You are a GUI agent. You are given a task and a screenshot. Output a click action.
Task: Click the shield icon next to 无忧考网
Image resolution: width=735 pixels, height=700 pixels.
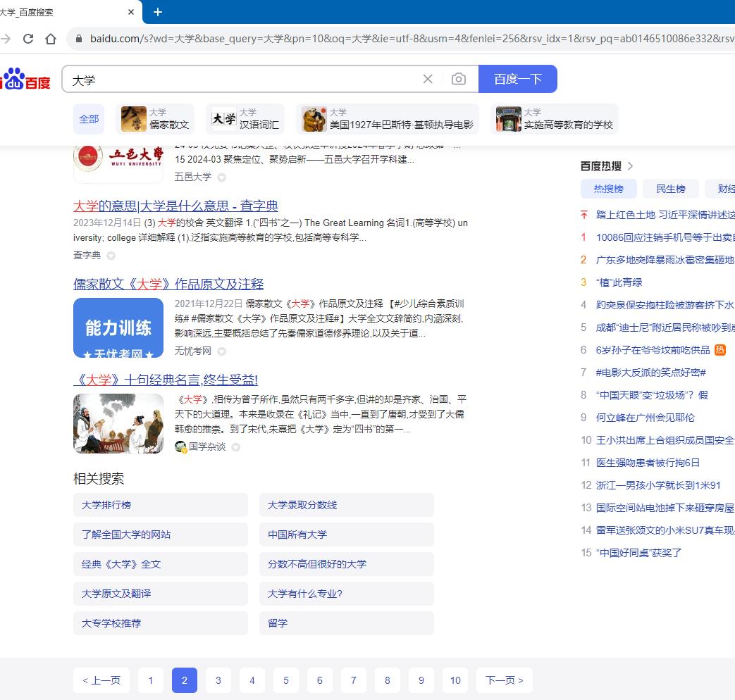222,351
